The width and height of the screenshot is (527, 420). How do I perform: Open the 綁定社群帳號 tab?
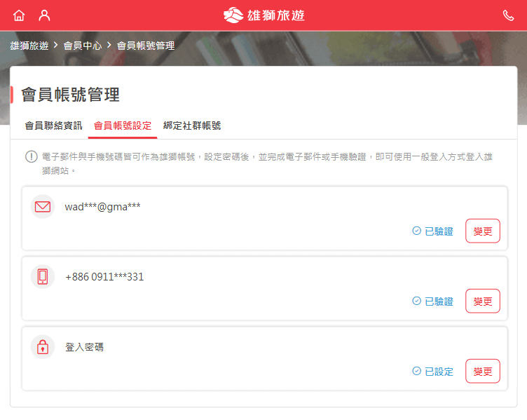click(x=192, y=126)
